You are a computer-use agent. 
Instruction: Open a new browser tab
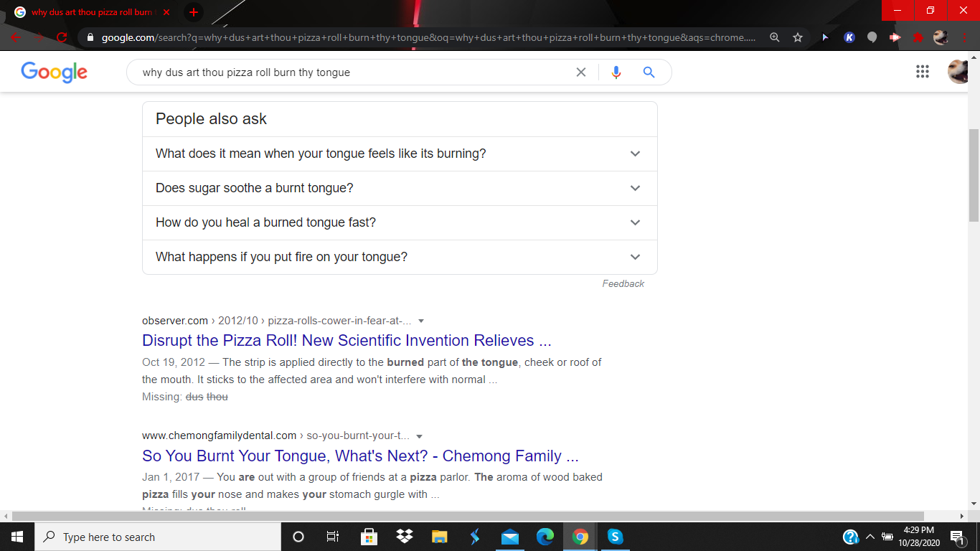click(194, 12)
